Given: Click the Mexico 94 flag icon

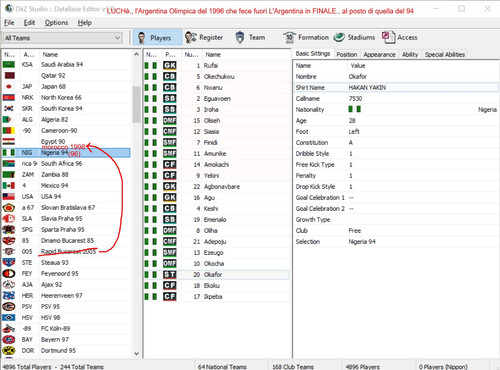Looking at the screenshot, I should coord(9,185).
